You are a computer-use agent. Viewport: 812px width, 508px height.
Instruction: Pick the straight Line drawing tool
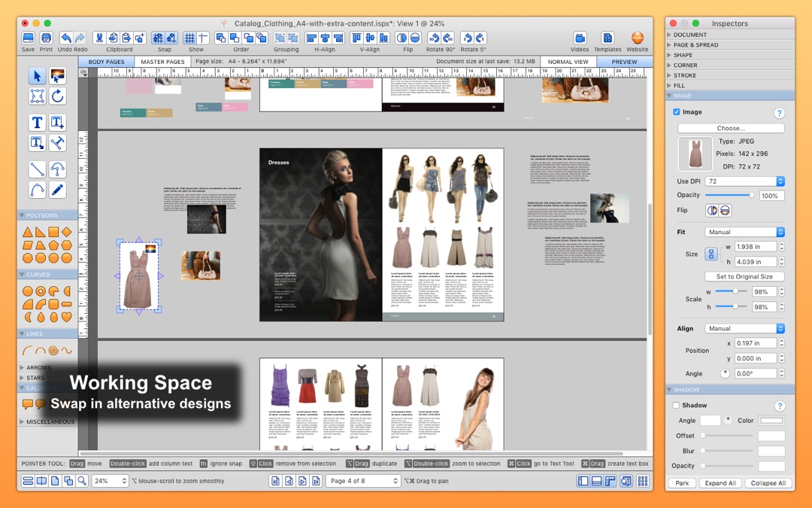click(x=37, y=169)
